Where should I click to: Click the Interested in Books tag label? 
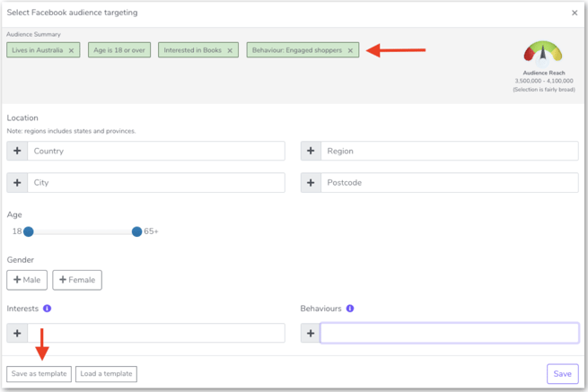(x=192, y=50)
